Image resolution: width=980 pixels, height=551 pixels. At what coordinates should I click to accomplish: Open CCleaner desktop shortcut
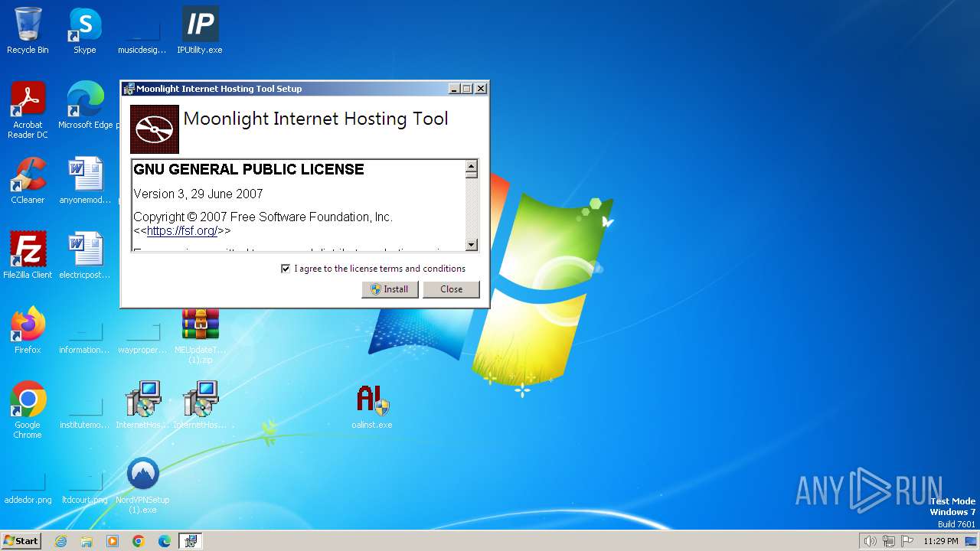tap(28, 181)
